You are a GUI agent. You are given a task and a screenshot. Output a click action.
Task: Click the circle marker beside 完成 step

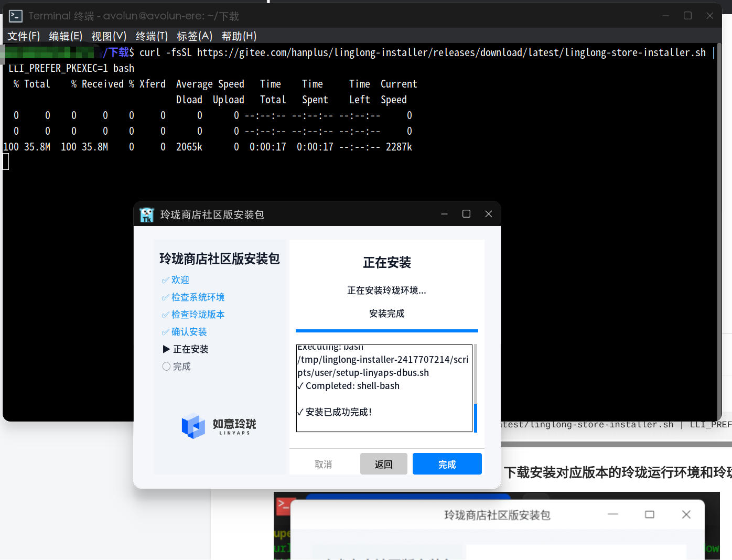(166, 367)
